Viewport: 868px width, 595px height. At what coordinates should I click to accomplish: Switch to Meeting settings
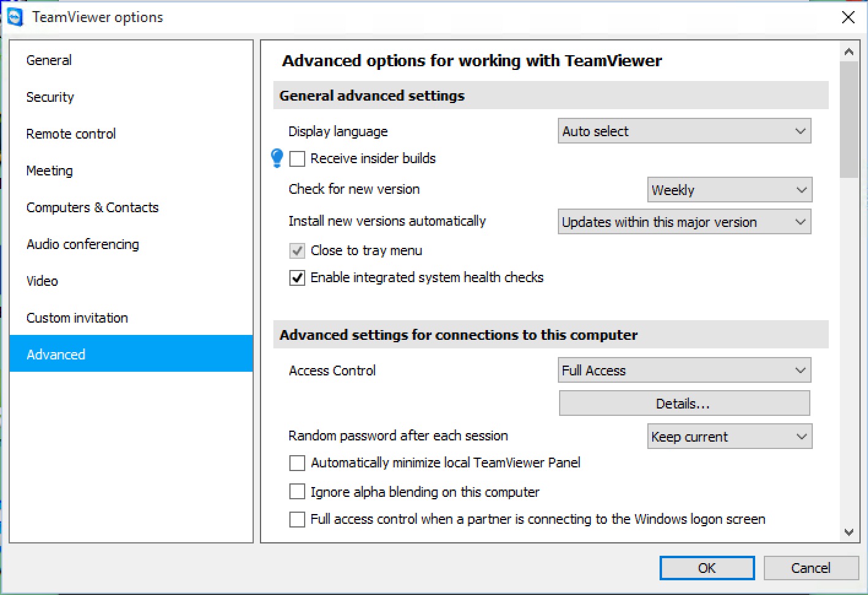click(131, 171)
